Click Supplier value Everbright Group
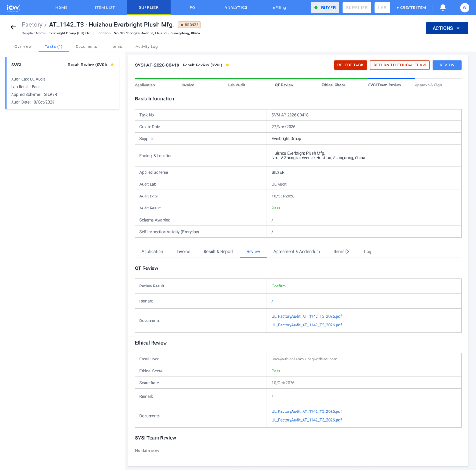Screen dimensions: 476x470 (286, 138)
